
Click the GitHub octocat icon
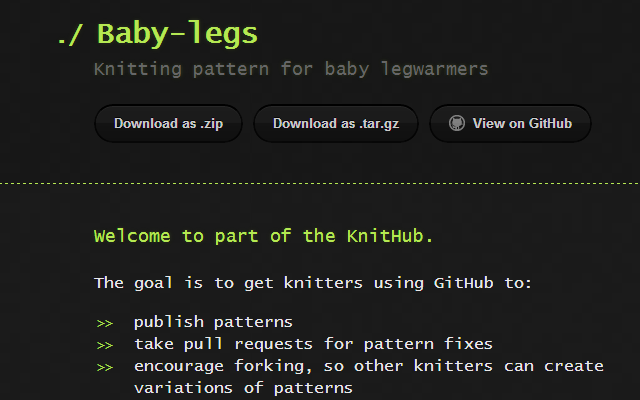457,124
